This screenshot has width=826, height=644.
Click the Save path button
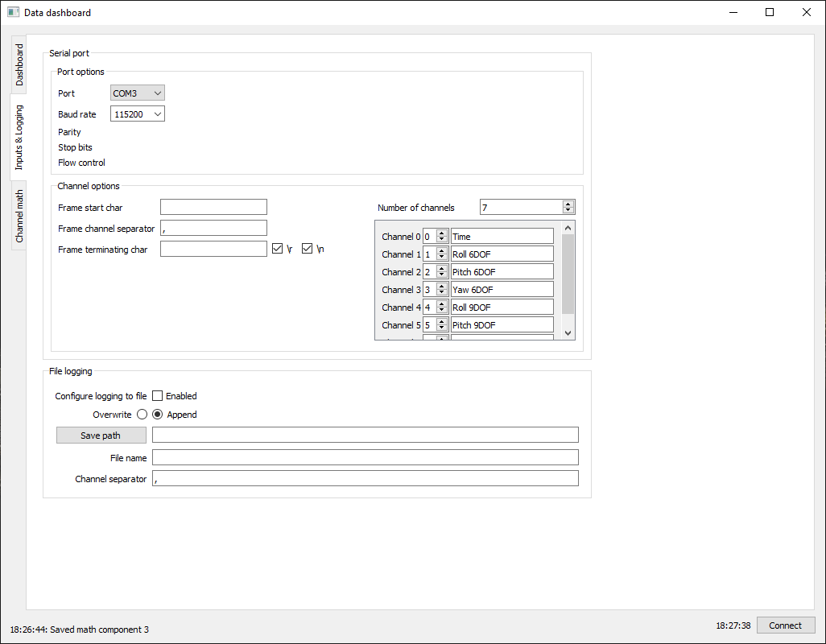tap(101, 436)
